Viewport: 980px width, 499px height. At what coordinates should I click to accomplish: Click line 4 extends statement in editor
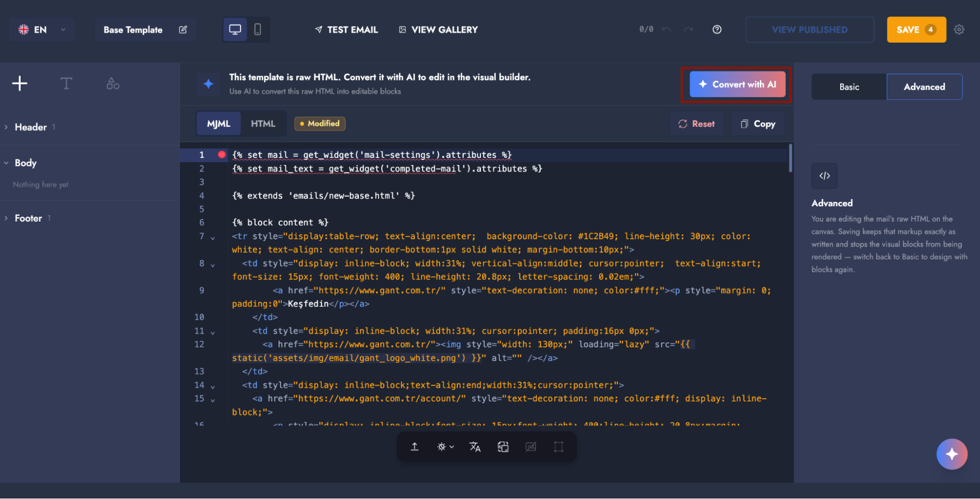coord(324,196)
